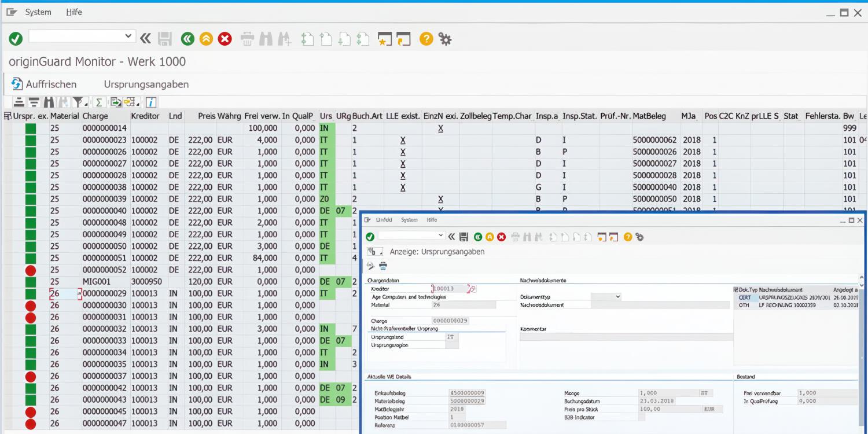Toggle the EinzN exi. X mark for charge 0000000014
The width and height of the screenshot is (868, 434).
440,128
